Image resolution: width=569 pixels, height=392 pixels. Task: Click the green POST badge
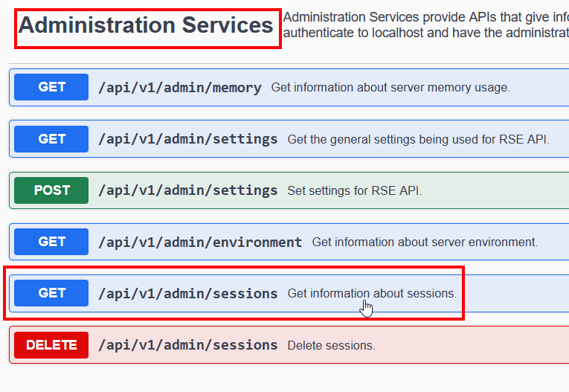pyautogui.click(x=51, y=190)
